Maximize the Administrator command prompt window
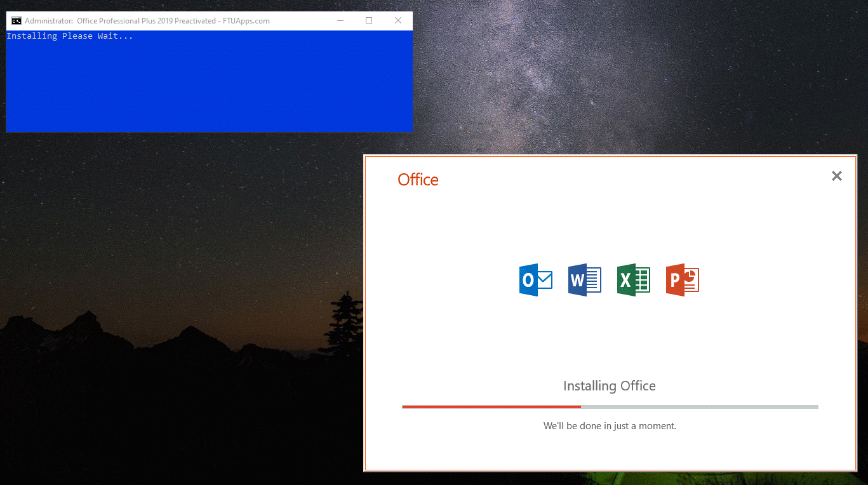 369,21
